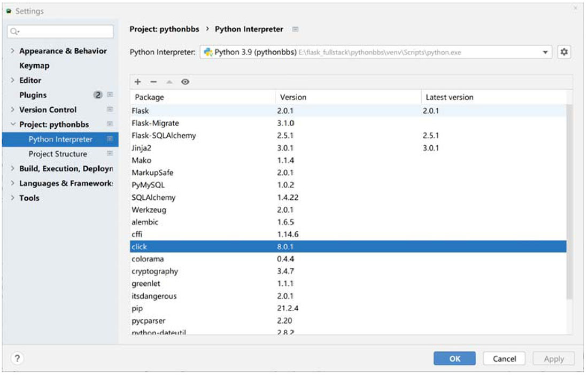Screen dimensions: 588x375
Task: Select the SQLAlchemy package row
Action: coord(349,198)
